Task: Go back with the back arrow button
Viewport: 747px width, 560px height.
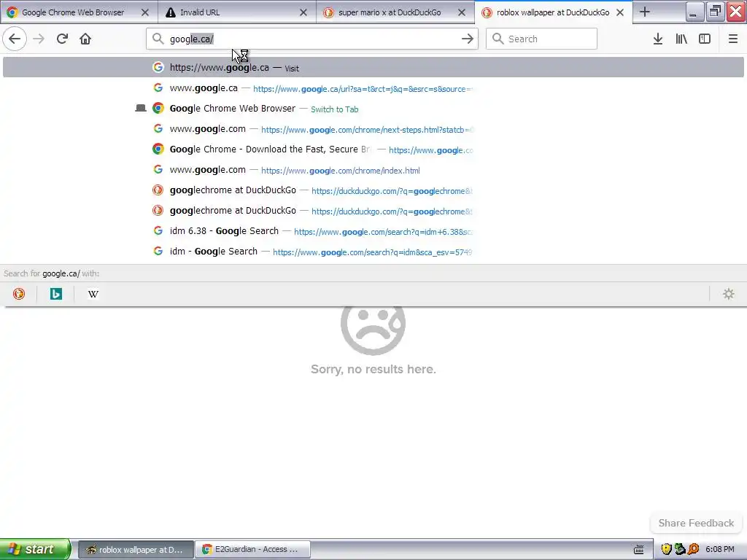Action: (15, 39)
